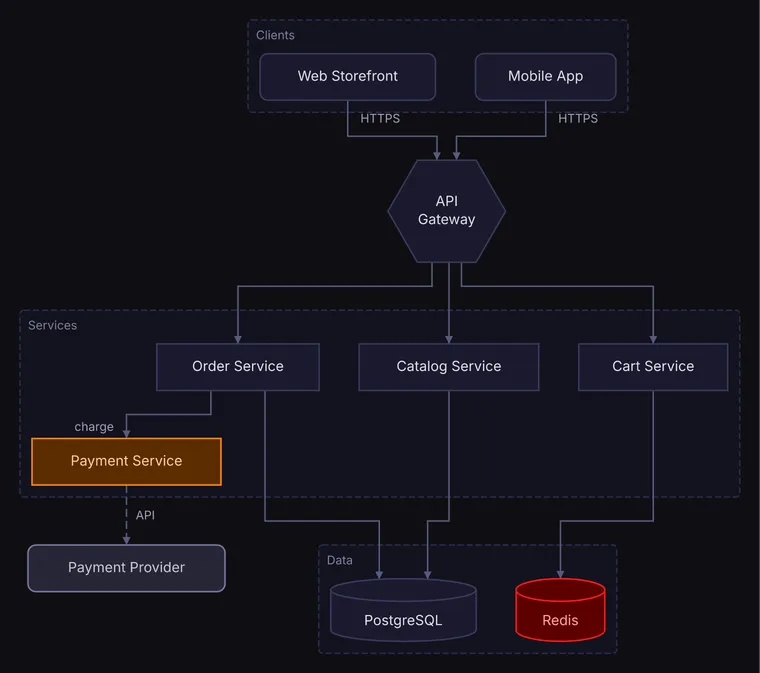This screenshot has height=673, width=760.
Task: Select the Catalog Service box
Action: pos(448,367)
